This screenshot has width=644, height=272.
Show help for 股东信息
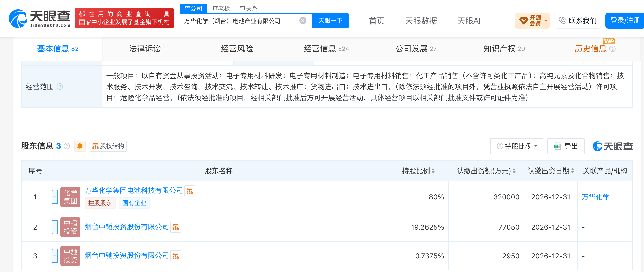(67, 146)
